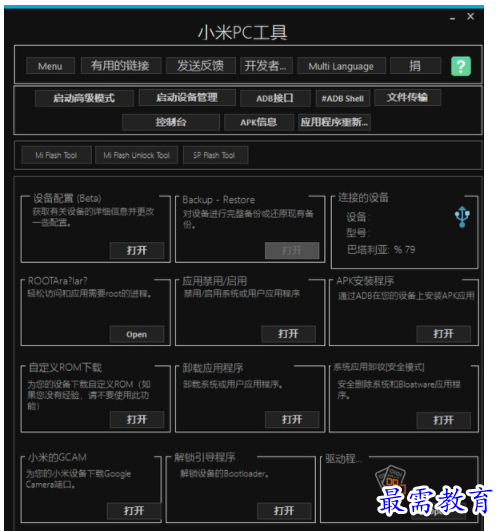Click the 应用禁用/启用 heading

coord(214,281)
